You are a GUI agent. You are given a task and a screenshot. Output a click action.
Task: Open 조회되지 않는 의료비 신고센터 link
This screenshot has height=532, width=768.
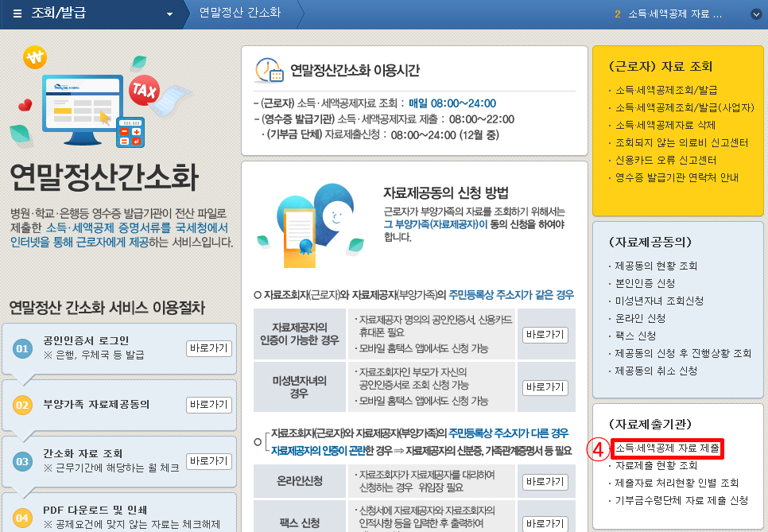coord(682,142)
